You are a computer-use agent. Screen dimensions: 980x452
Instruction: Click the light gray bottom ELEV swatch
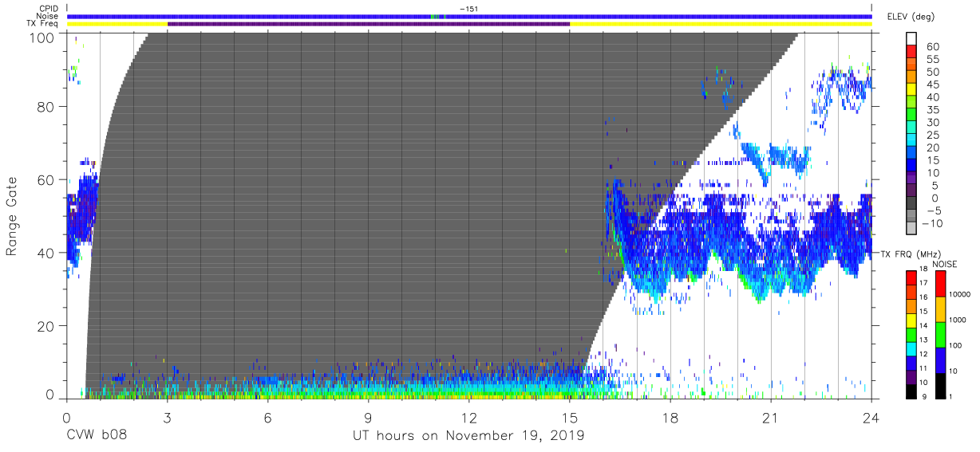(x=913, y=229)
